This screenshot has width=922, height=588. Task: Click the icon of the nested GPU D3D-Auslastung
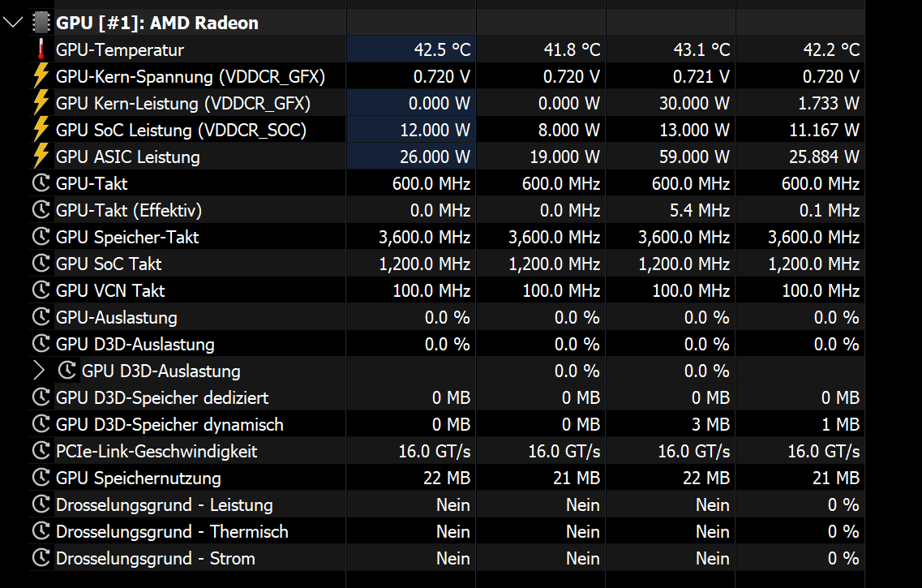click(x=67, y=371)
